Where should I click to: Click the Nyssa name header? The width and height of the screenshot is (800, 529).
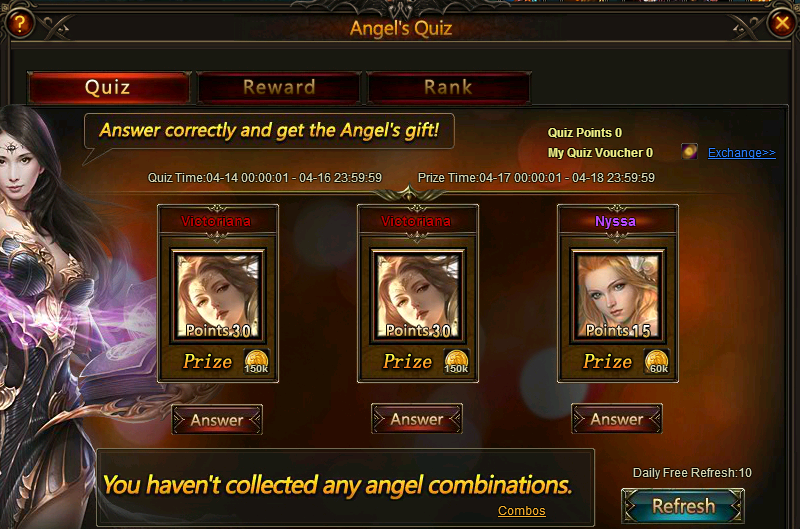point(615,221)
